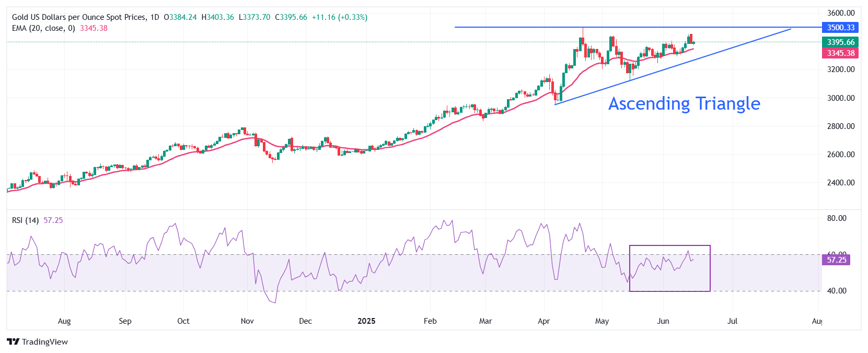Click the 3000.00 price axis label
868x353 pixels.
840,98
